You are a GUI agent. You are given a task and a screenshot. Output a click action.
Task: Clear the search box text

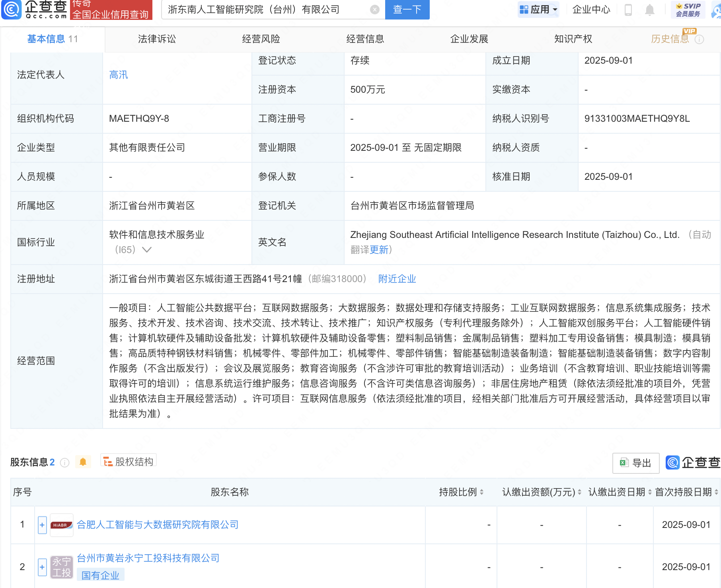374,10
